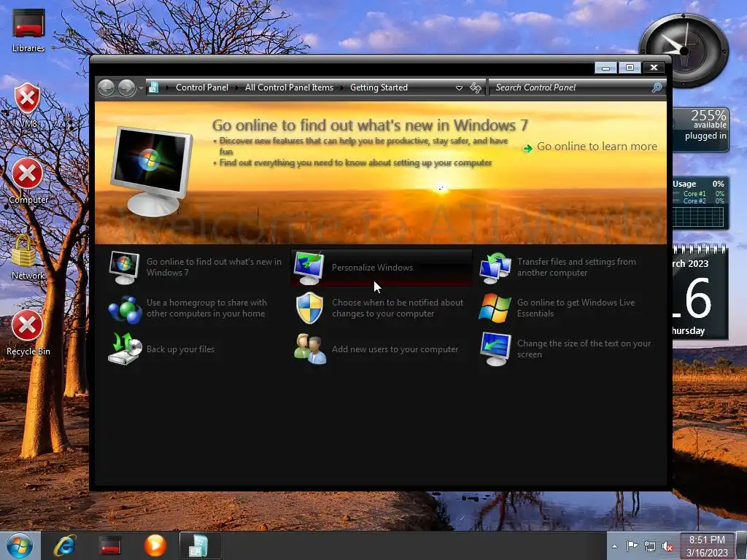Click the refresh address bar icon

coord(475,87)
